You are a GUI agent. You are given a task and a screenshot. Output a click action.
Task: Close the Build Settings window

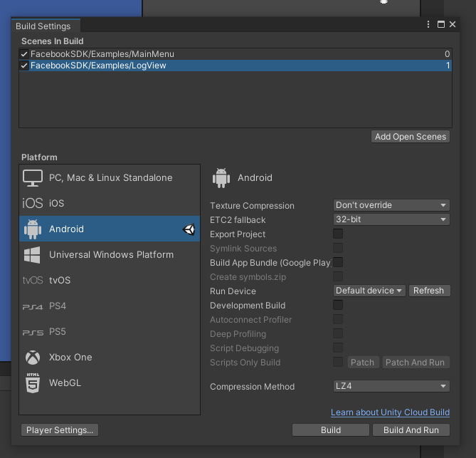453,24
